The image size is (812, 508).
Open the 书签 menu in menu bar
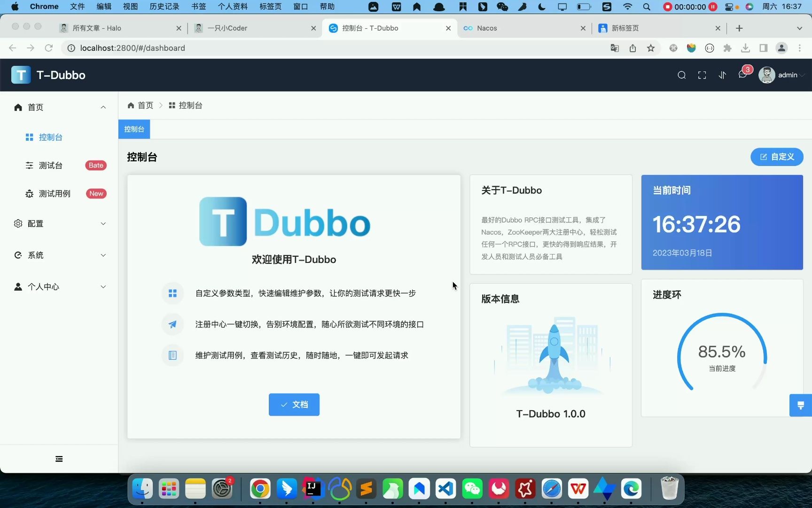coord(199,7)
